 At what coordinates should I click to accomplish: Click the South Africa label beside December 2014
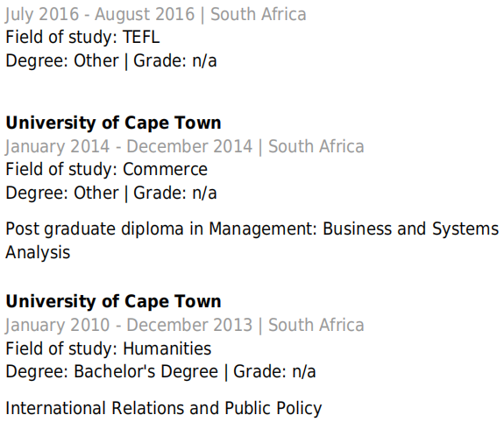click(x=316, y=146)
